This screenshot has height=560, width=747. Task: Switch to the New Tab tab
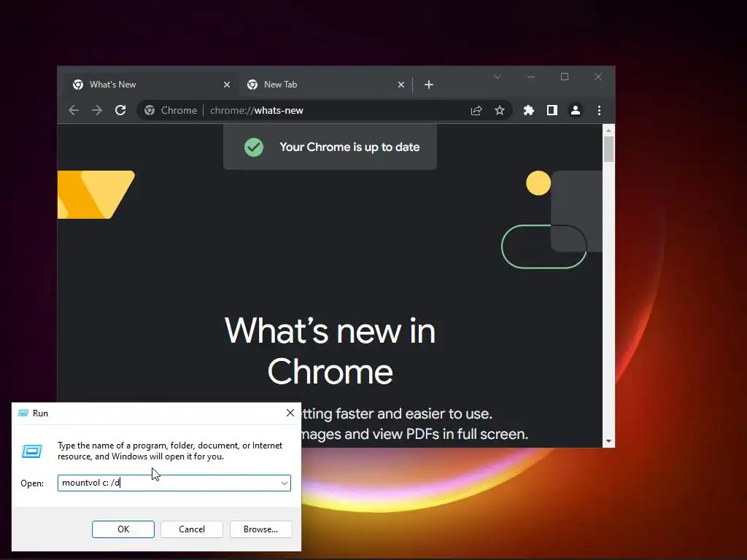click(x=325, y=85)
